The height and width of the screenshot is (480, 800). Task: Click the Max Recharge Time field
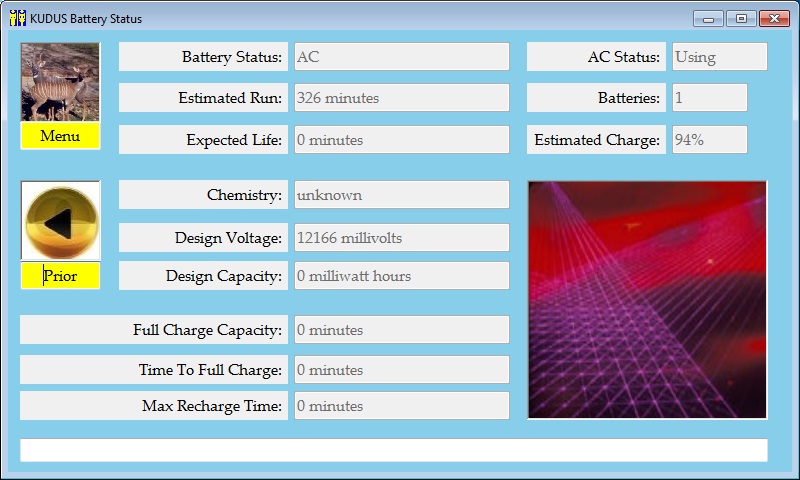click(x=401, y=406)
